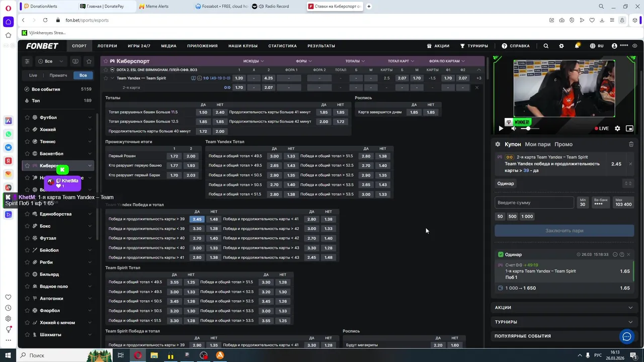Adjust live stream volume slider
The height and width of the screenshot is (362, 644).
tap(531, 128)
